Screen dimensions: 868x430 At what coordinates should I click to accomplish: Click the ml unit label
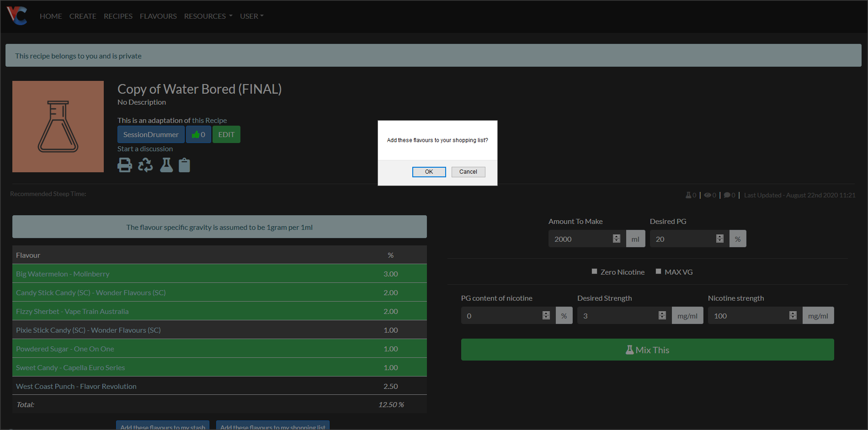click(x=635, y=239)
